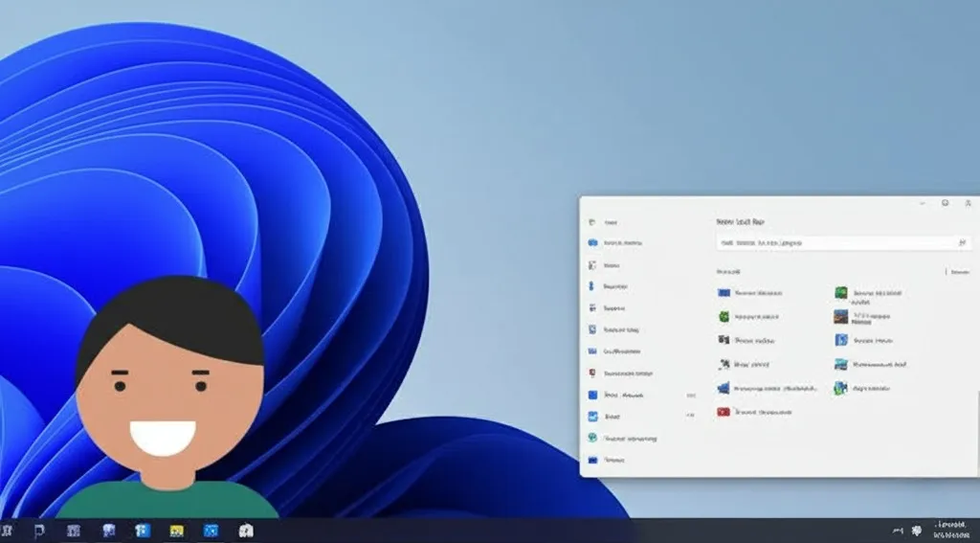Open the white ghost-shaped taskbar icon
Screen dimensions: 980x543
[x=246, y=531]
